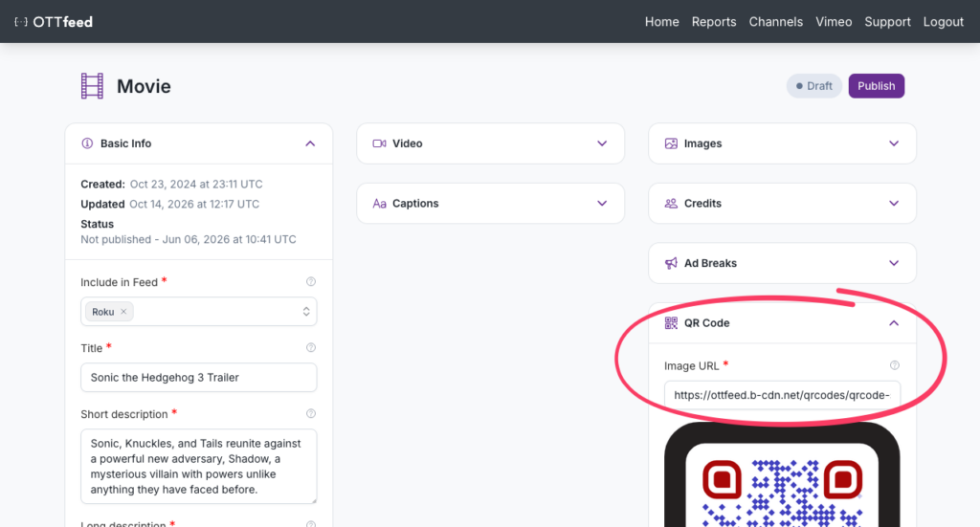Click the Credits section title
The height and width of the screenshot is (527, 980).
(702, 204)
